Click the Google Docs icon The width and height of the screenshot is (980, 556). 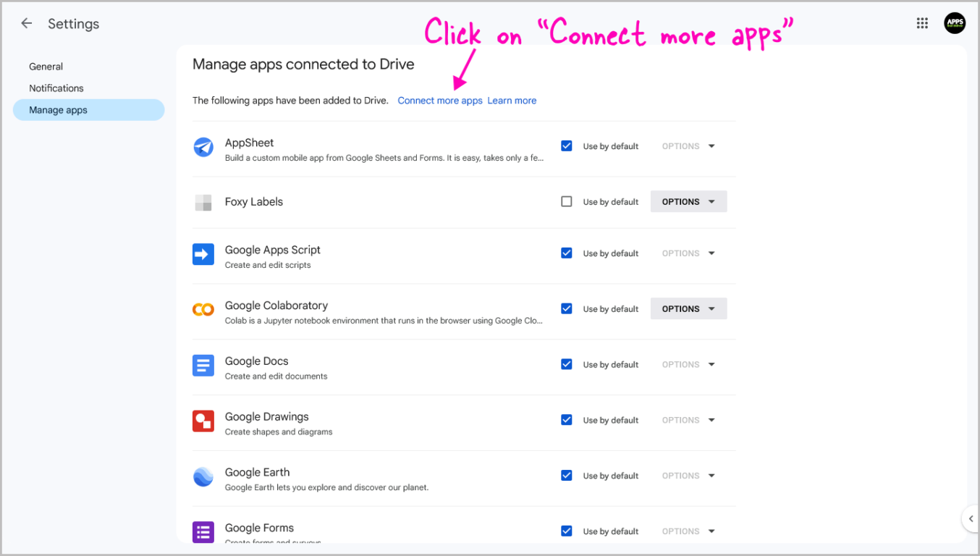[203, 366]
